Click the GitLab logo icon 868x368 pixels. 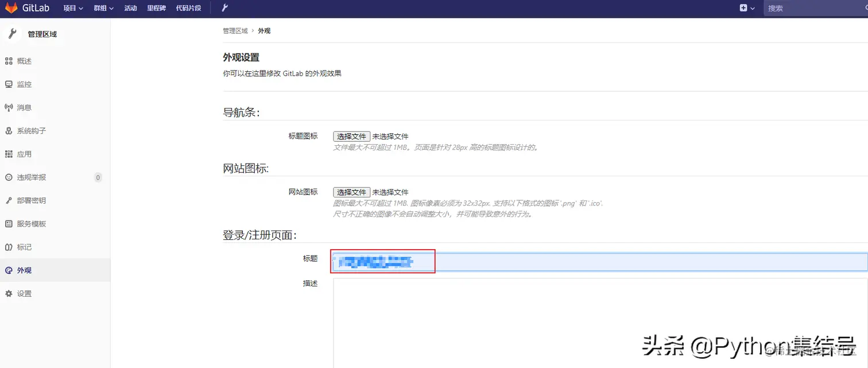click(x=10, y=8)
